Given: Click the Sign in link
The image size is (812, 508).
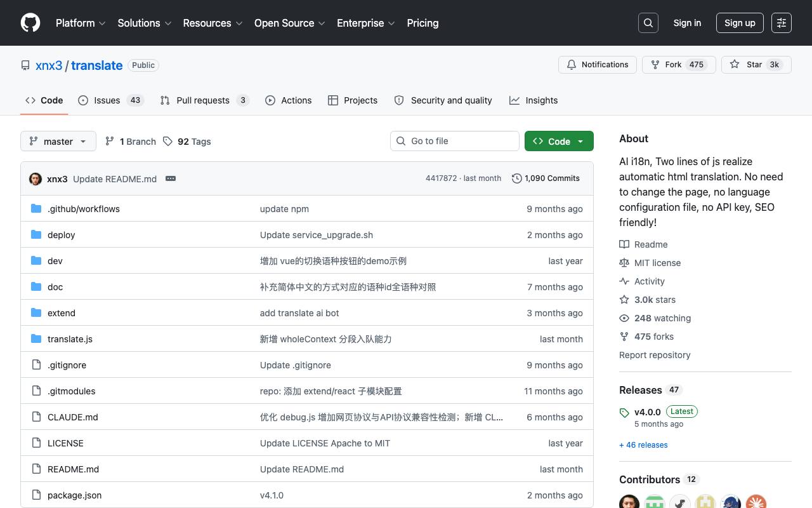Looking at the screenshot, I should click(x=687, y=23).
